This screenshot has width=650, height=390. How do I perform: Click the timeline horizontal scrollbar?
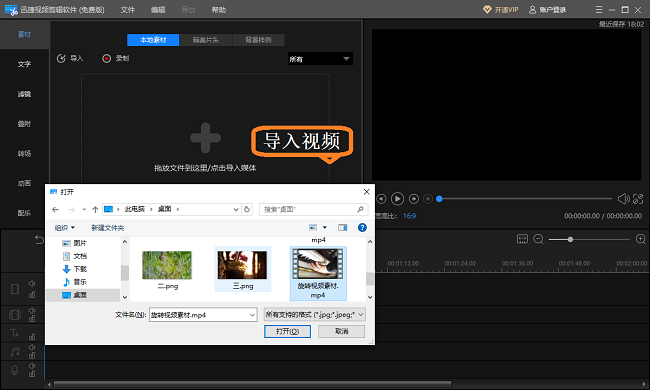(x=252, y=384)
